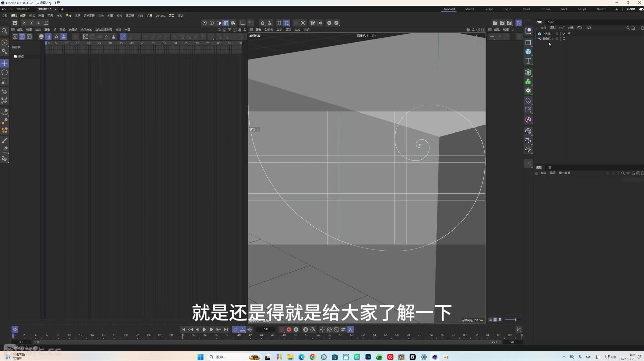Add a light object from the palette
Image resolution: width=644 pixels, height=361 pixels.
pyautogui.click(x=528, y=150)
